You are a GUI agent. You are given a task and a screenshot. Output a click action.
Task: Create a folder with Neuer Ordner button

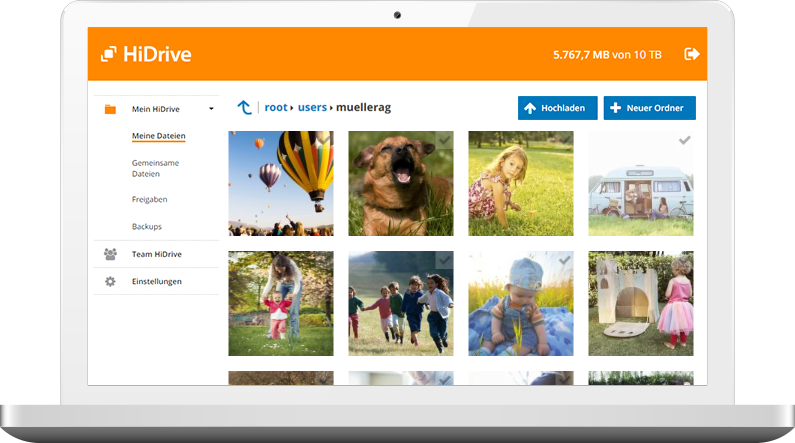[649, 108]
